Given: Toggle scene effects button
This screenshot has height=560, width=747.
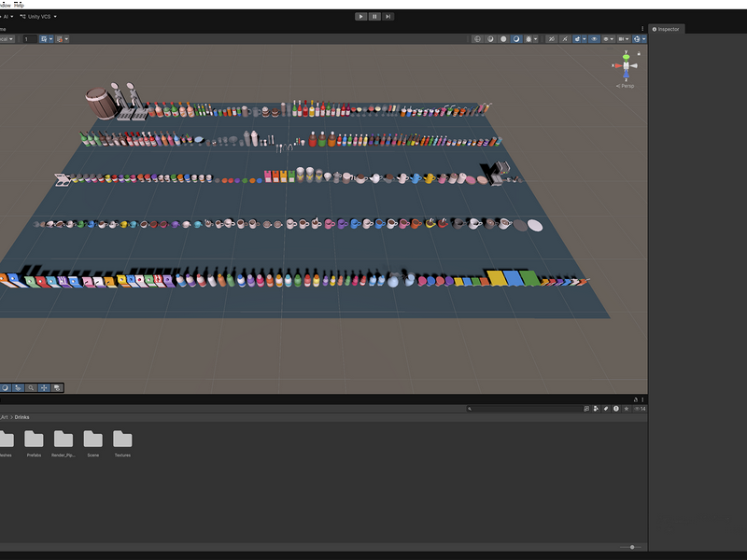Looking at the screenshot, I should point(577,39).
